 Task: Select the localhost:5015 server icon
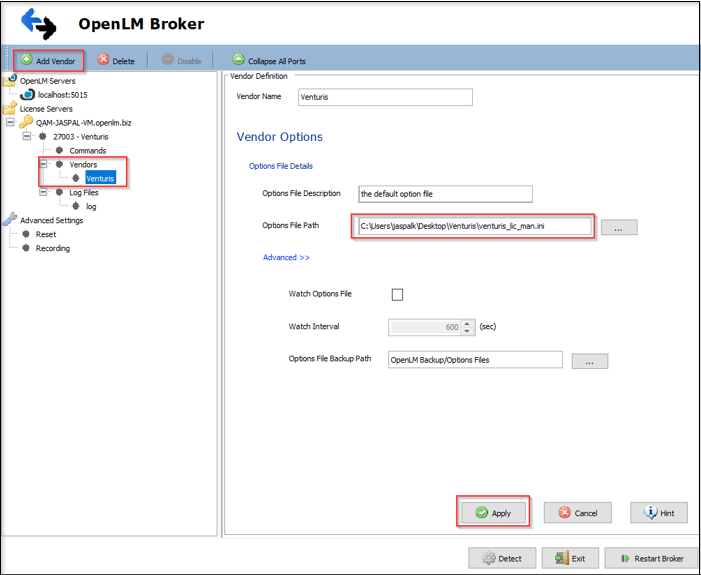[28, 95]
